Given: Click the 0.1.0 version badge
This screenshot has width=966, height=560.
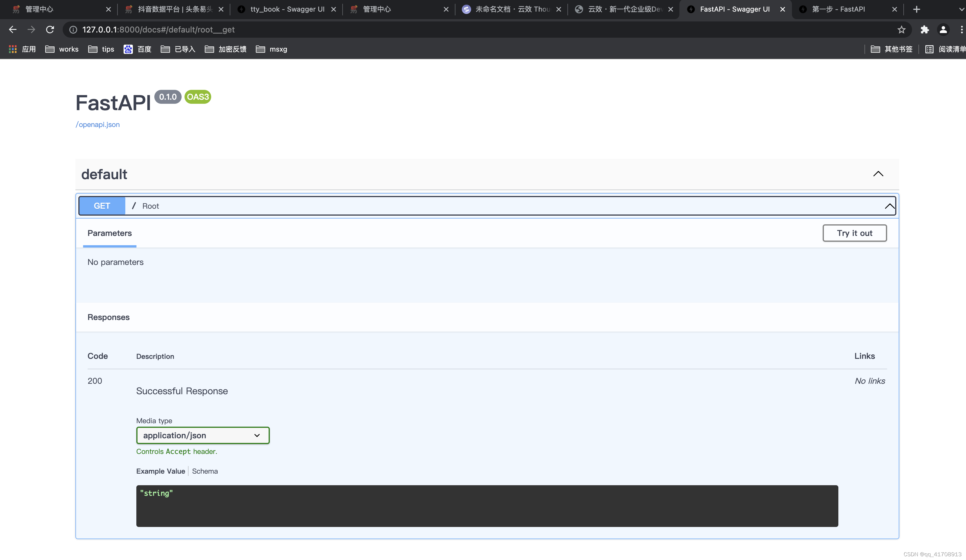Looking at the screenshot, I should pos(168,97).
